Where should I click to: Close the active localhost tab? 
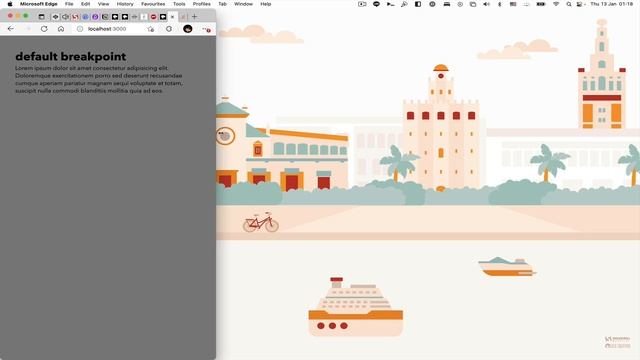click(x=172, y=17)
